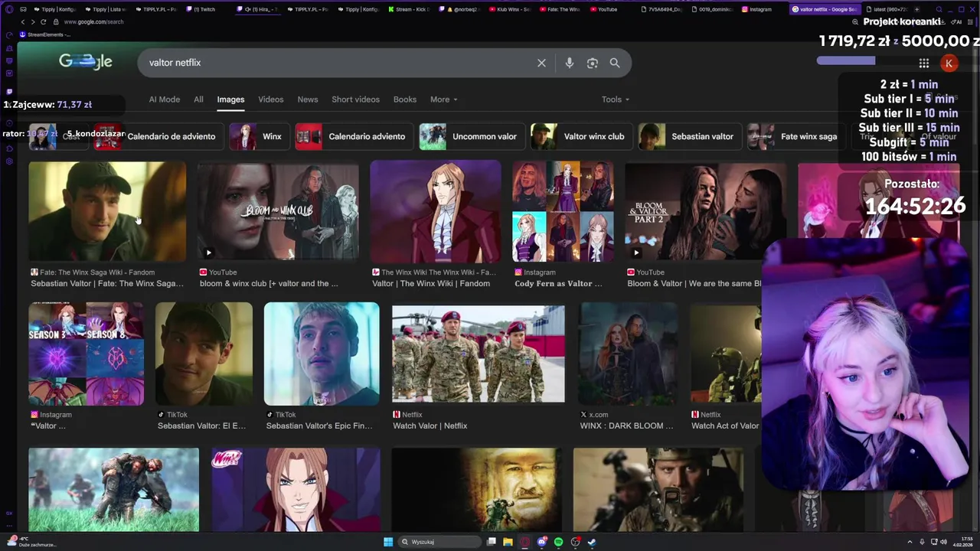980x551 pixels.
Task: Open the 'Watch Valor | Netflix' link
Action: (x=430, y=425)
